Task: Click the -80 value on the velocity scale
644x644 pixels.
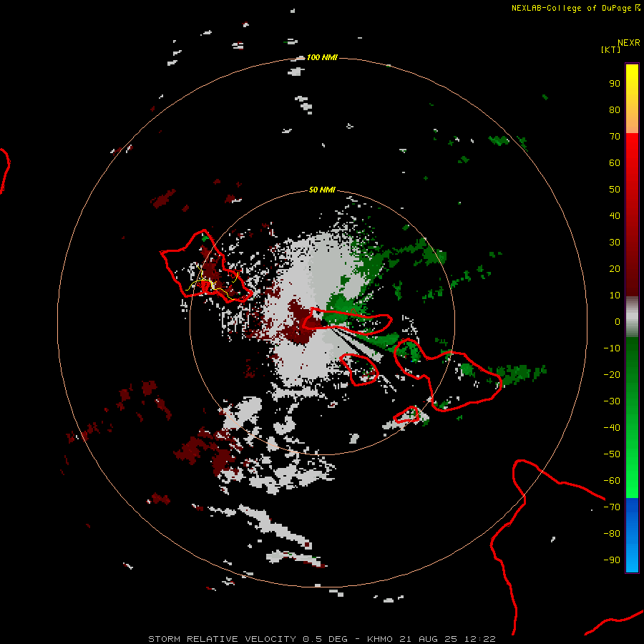Action: point(612,534)
